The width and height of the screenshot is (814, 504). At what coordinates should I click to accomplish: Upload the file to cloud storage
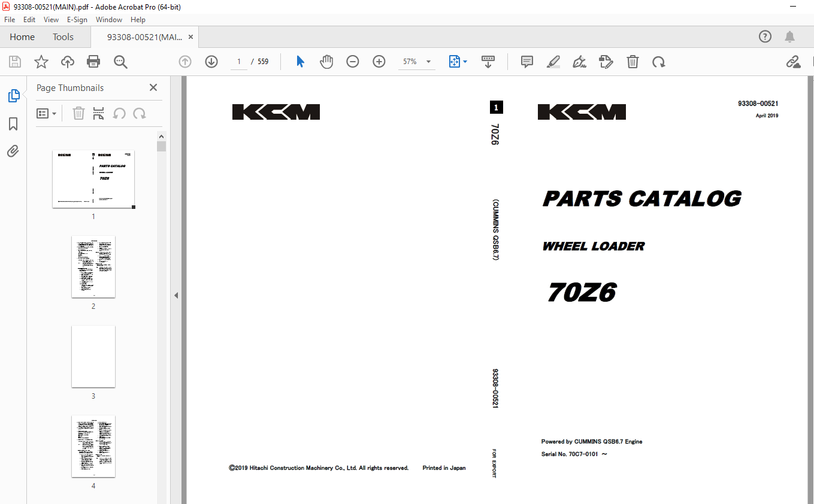tap(67, 62)
